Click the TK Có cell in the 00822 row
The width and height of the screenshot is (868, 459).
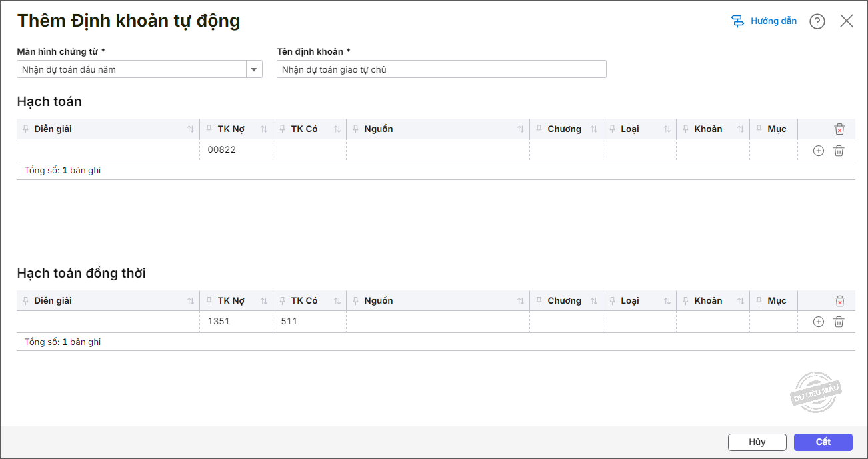[x=309, y=150]
